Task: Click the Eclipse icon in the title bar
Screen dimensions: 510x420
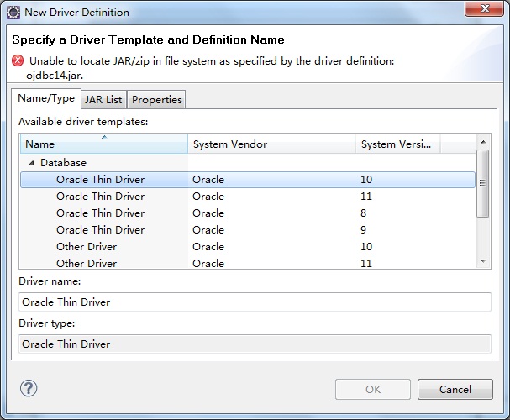Action: coord(13,13)
